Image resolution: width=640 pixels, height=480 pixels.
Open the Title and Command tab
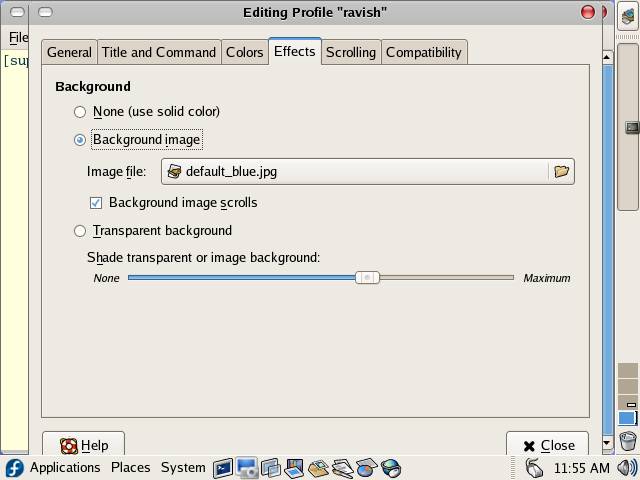158,52
